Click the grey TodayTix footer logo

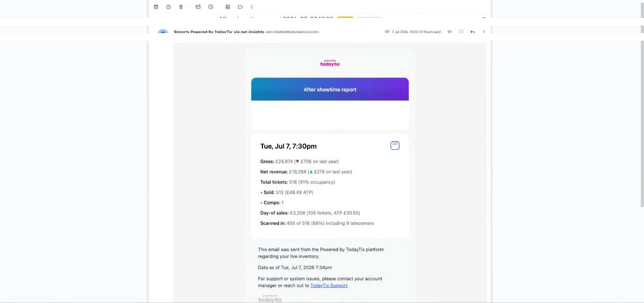270,299
